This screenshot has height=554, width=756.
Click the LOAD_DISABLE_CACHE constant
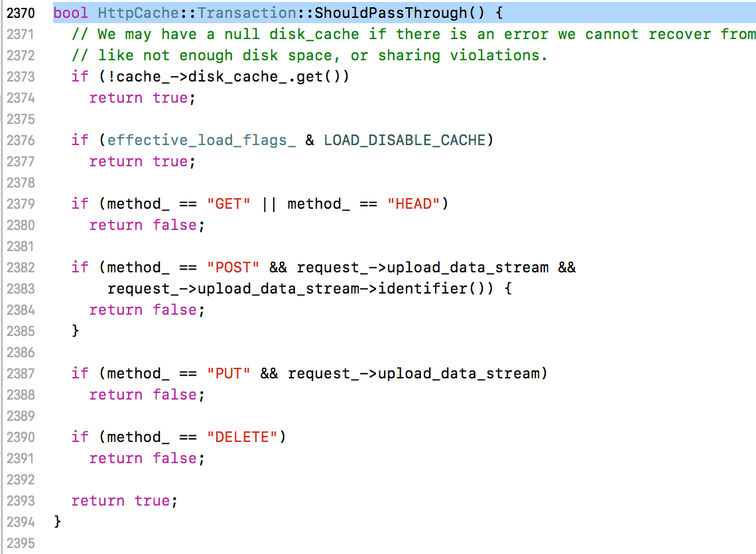(x=405, y=140)
